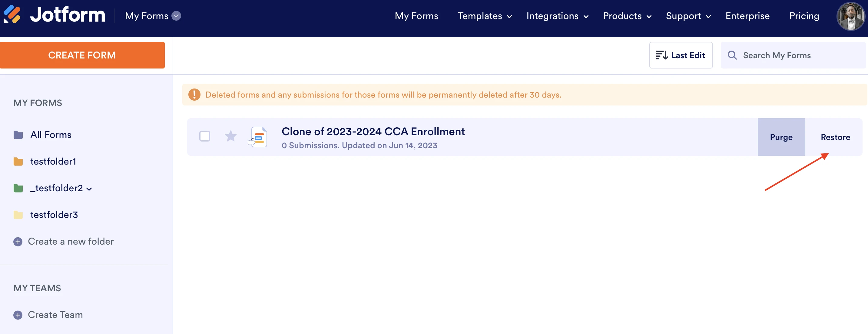Open the _testfolder2 green folder

point(56,188)
